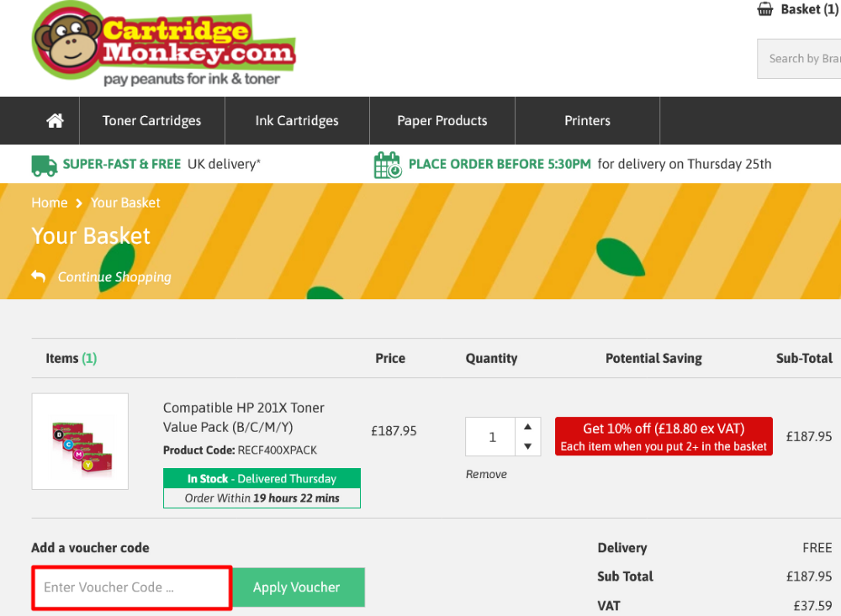Screen dimensions: 841x616
Task: Go to Home breadcrumb link
Action: point(50,203)
